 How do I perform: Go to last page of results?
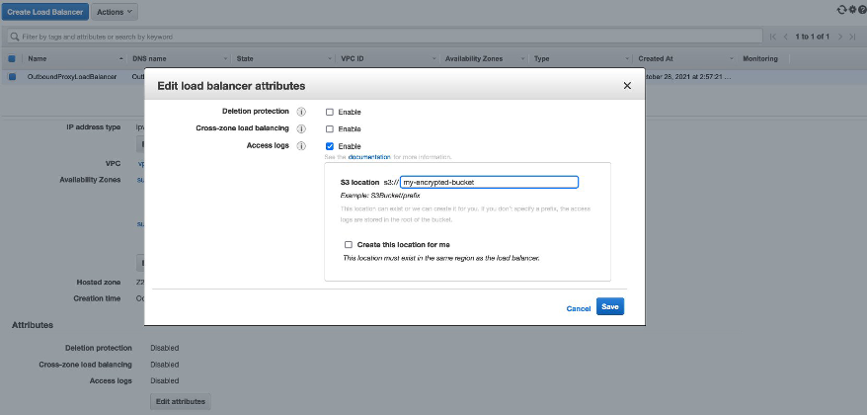pos(852,37)
